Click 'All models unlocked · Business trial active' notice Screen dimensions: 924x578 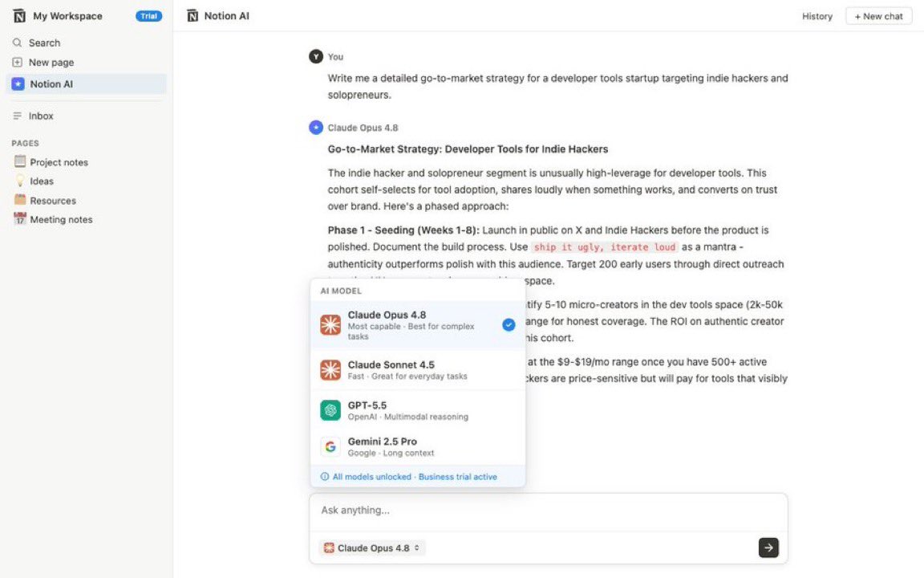(415, 477)
